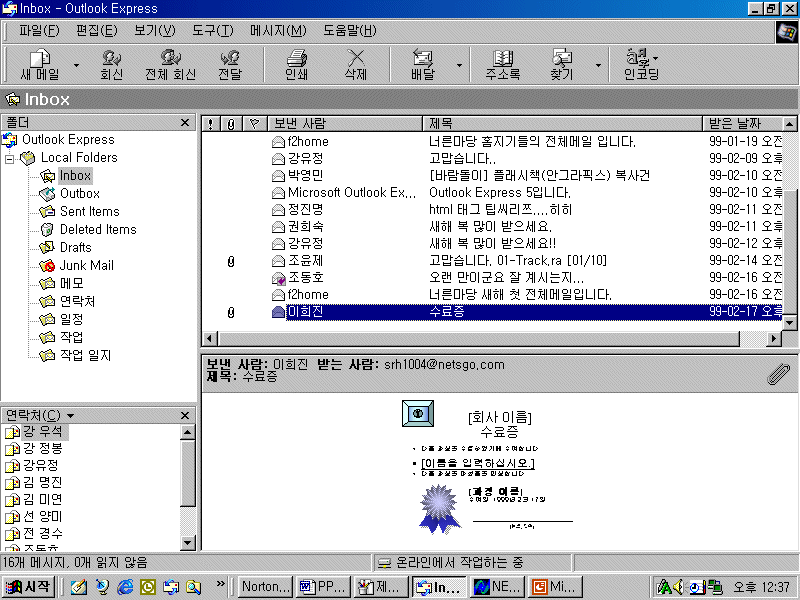Sort messages by 보낸 사람 column
The width and height of the screenshot is (800, 600).
point(345,123)
